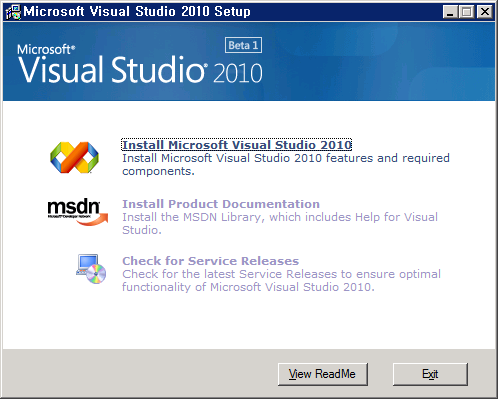Viewport: 498px width, 399px height.
Task: Minimize the Setup window
Action: tap(450, 12)
